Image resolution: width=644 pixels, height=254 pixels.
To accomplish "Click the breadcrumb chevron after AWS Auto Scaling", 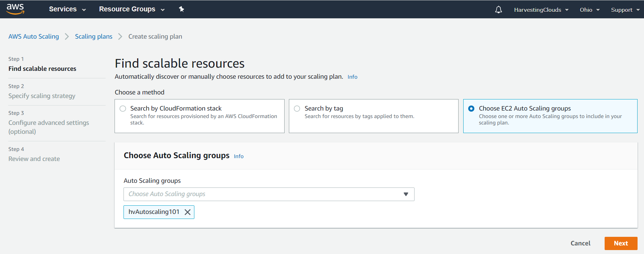I will (x=67, y=36).
